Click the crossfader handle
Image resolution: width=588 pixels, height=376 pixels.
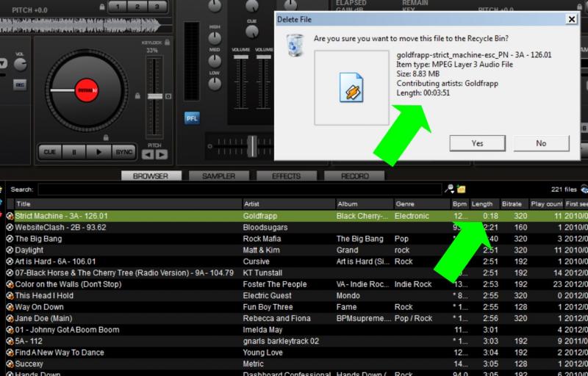(x=252, y=146)
